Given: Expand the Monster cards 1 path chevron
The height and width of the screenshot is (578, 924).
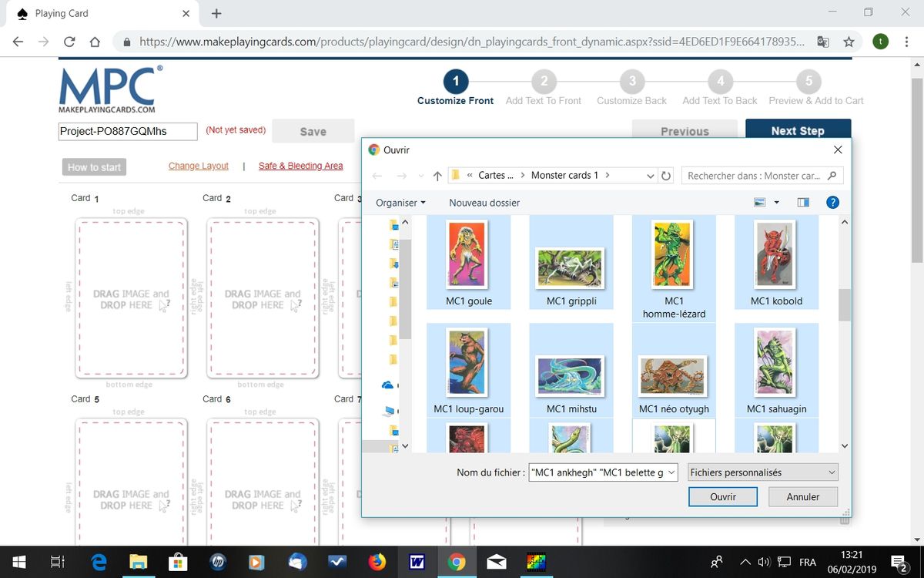Looking at the screenshot, I should click(x=608, y=176).
